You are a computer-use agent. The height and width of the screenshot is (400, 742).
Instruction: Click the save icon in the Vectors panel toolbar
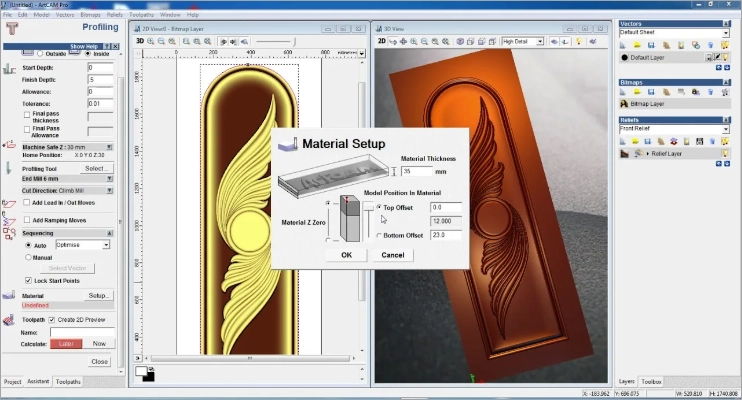point(650,44)
